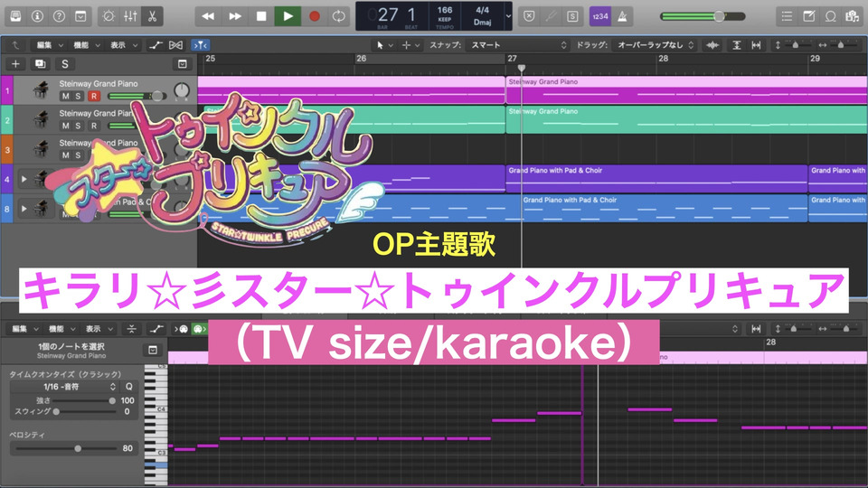Click the green Play button
Screen dimensions: 868x488
click(x=288, y=16)
